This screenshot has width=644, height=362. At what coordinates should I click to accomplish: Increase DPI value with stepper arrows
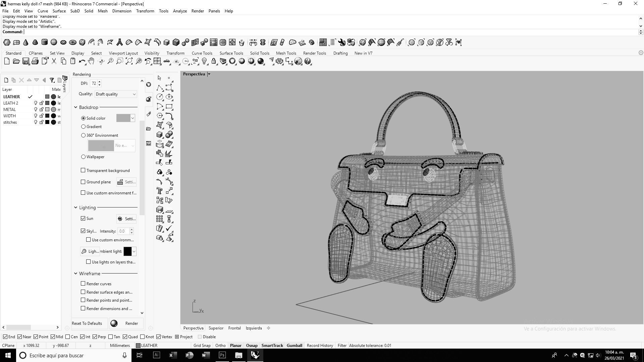click(x=100, y=82)
